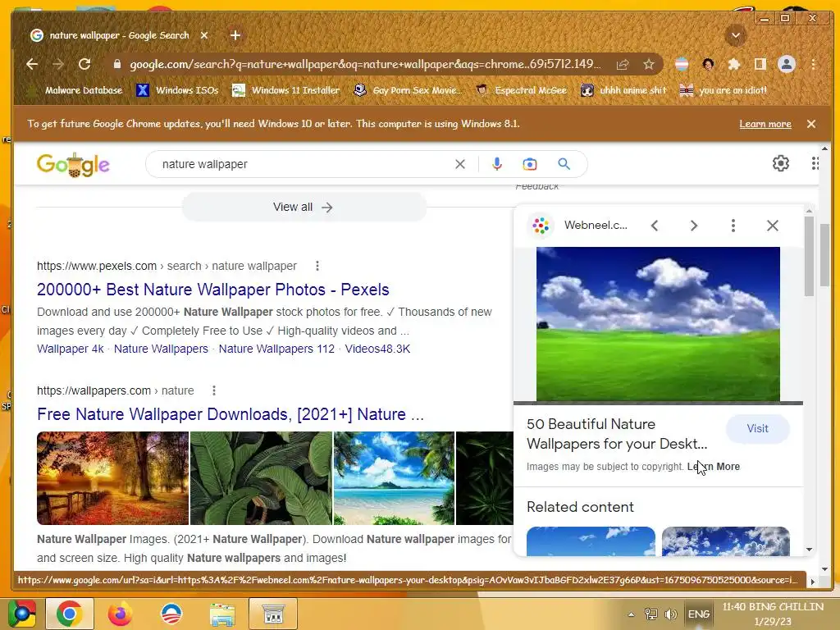The image size is (840, 630).
Task: Start voice search with the microphone
Action: click(x=497, y=164)
